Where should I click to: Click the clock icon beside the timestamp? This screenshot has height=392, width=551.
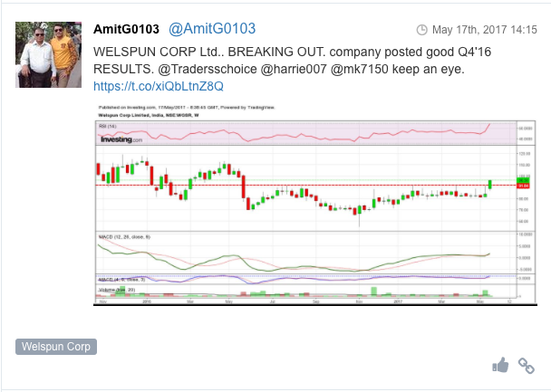421,30
